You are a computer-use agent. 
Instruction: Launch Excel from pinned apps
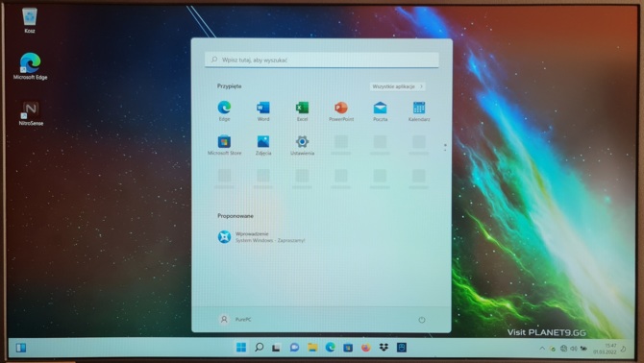point(302,111)
